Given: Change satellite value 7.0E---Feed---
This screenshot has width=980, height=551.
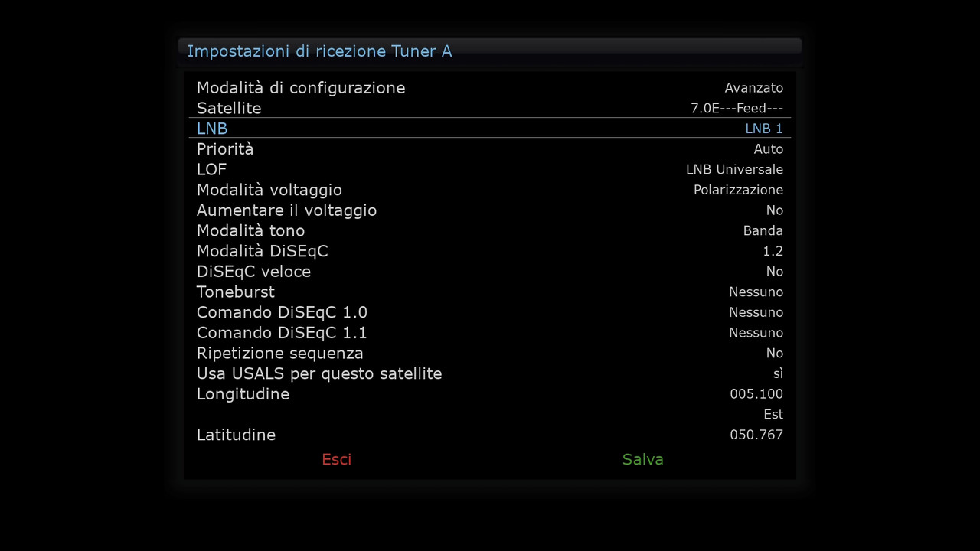Looking at the screenshot, I should (737, 108).
